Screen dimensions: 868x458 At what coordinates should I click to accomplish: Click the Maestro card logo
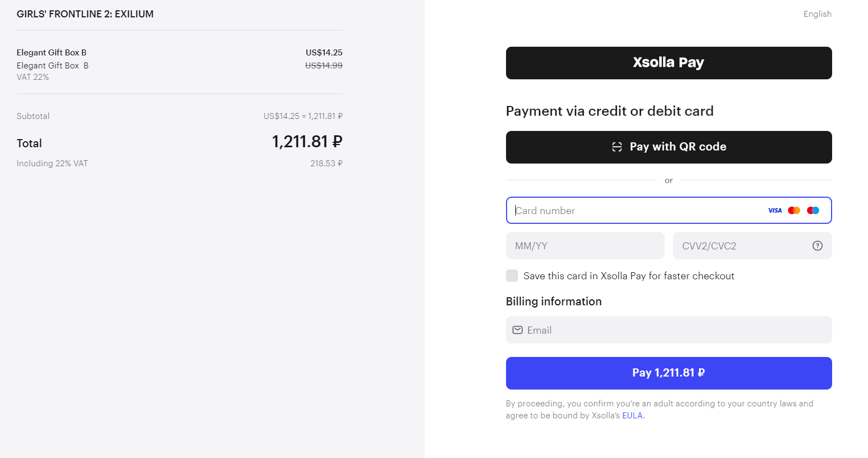coord(813,211)
